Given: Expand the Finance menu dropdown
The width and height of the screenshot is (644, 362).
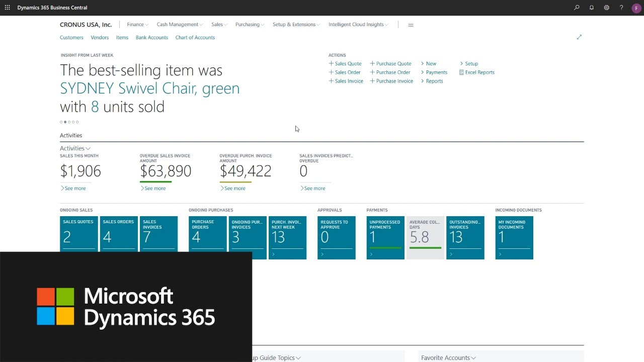Looking at the screenshot, I should 137,25.
